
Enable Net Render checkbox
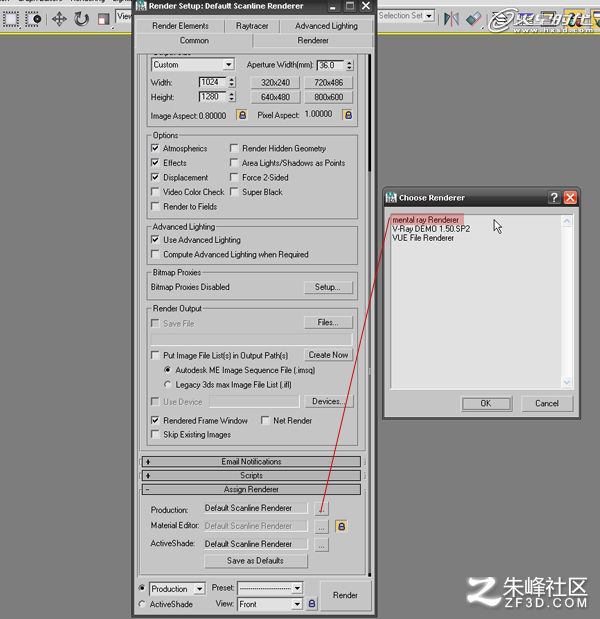point(265,420)
